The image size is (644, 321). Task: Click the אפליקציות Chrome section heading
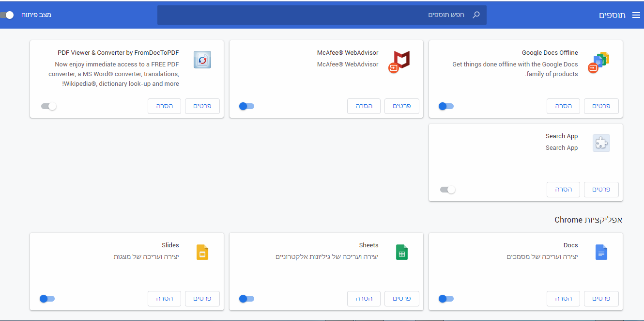pyautogui.click(x=588, y=220)
